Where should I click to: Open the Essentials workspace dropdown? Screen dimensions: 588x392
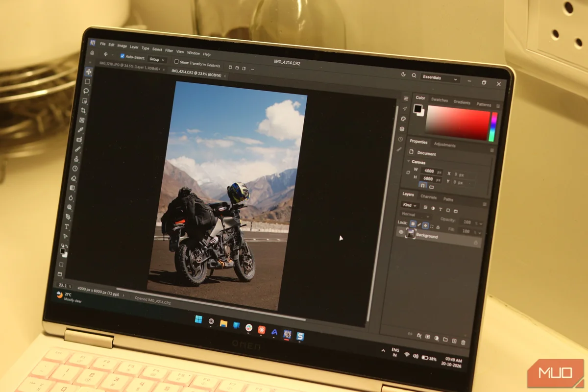tap(440, 78)
